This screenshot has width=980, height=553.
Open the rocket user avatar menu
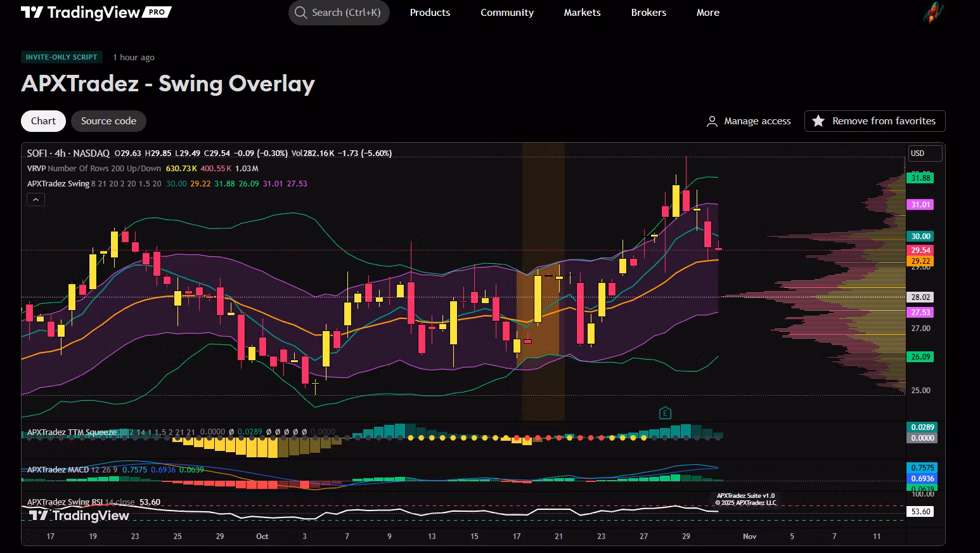(933, 13)
